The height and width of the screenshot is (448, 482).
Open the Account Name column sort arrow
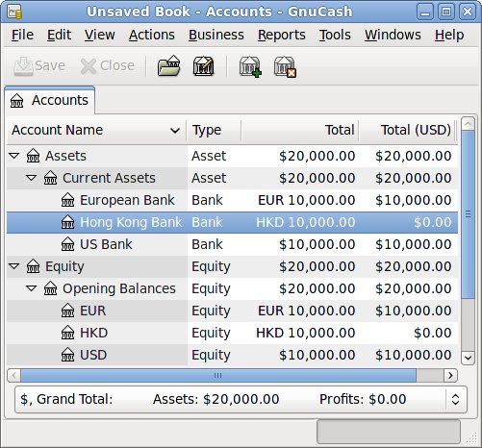(175, 131)
